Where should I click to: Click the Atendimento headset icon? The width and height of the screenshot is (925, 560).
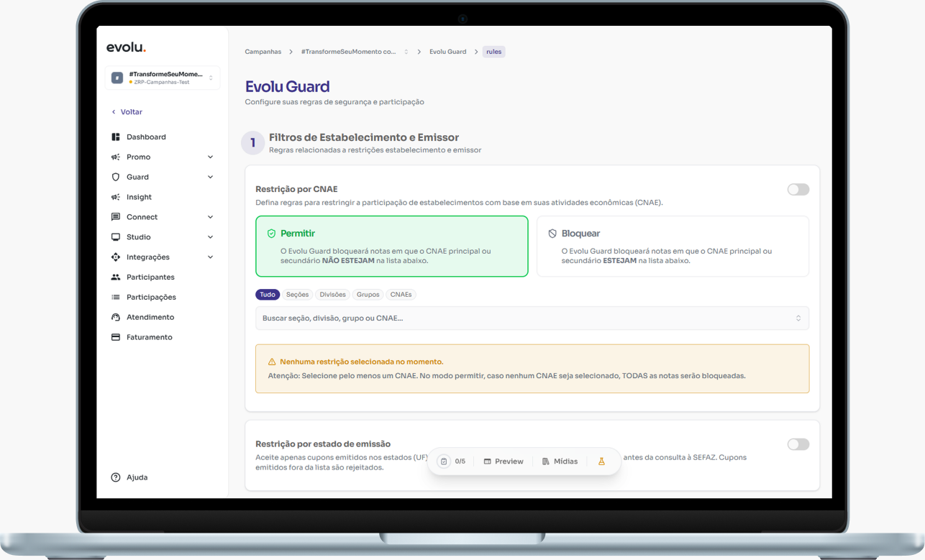coord(116,317)
